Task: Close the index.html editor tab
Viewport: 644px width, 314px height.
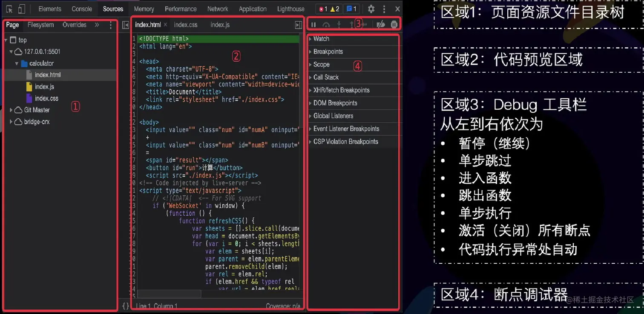Action: coord(165,25)
